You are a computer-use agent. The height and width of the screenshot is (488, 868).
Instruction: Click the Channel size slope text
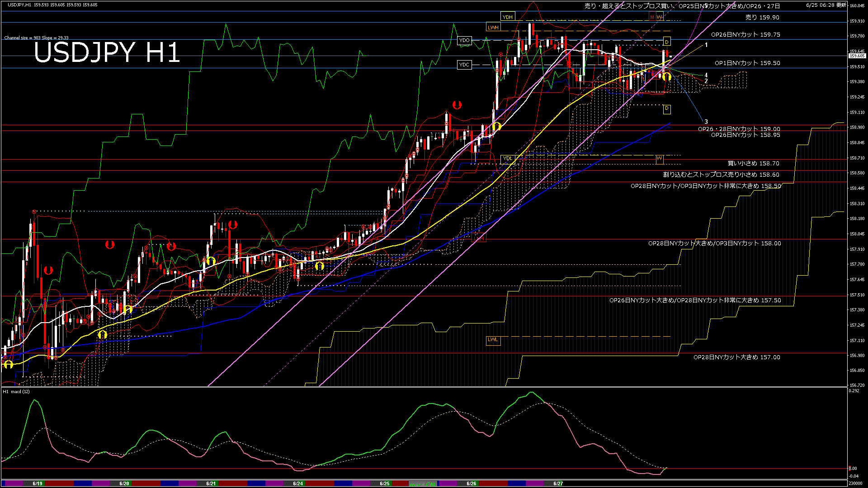click(36, 38)
